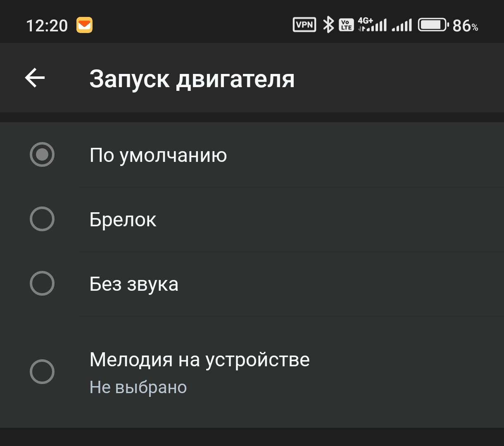Tap the battery icon

(x=433, y=25)
